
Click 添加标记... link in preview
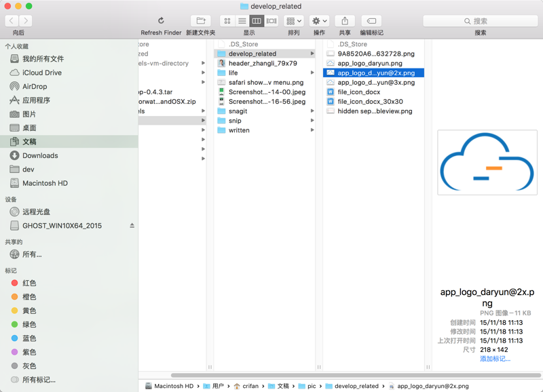(x=495, y=359)
